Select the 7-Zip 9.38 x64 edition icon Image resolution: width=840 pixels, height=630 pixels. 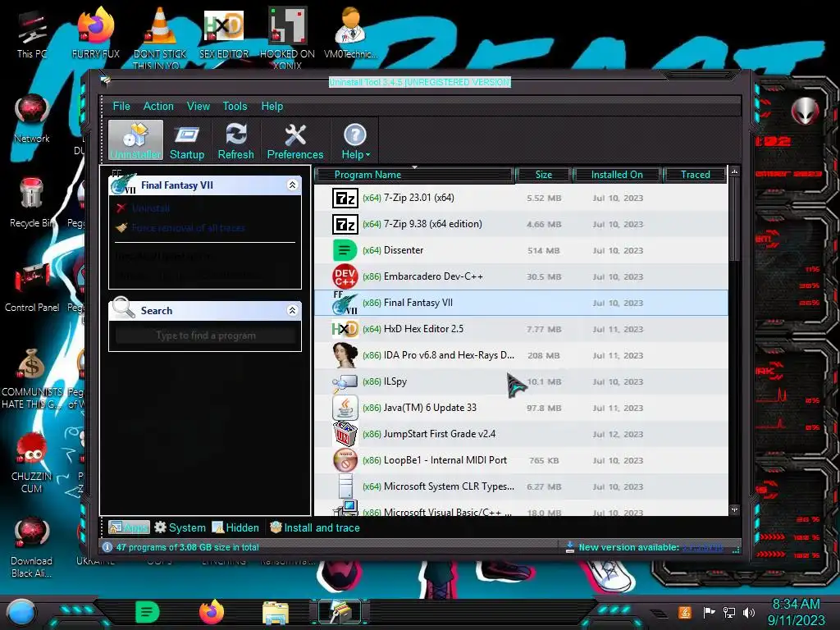(345, 225)
